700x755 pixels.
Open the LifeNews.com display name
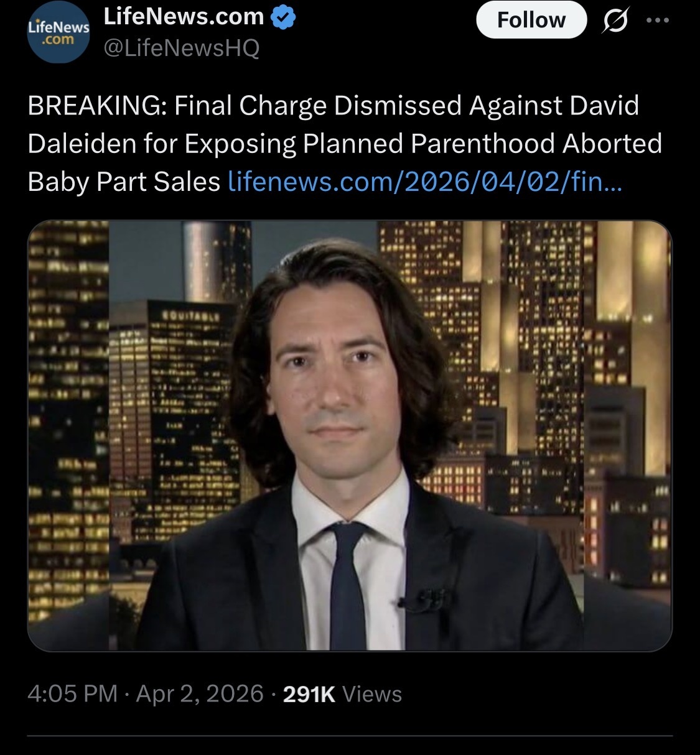click(x=184, y=17)
